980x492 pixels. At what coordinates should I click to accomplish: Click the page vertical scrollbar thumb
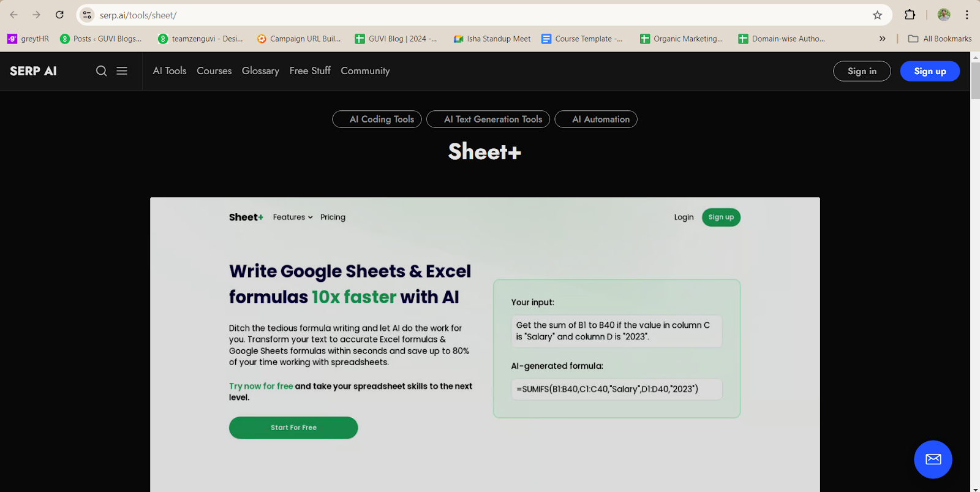pyautogui.click(x=975, y=80)
